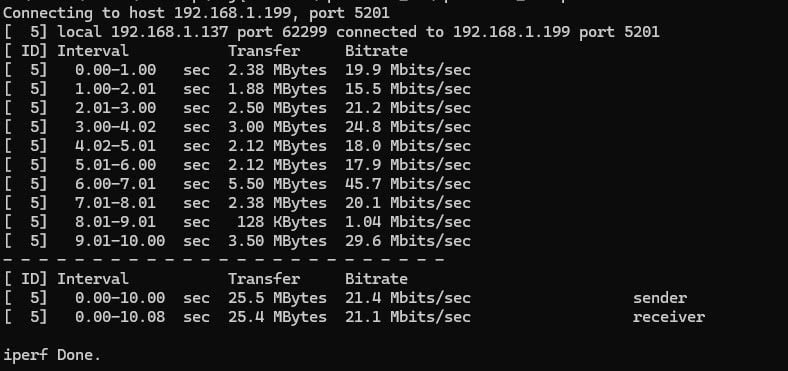Click the 128 KBytes transfer value
Image resolution: width=788 pixels, height=371 pixels.
[x=281, y=222]
